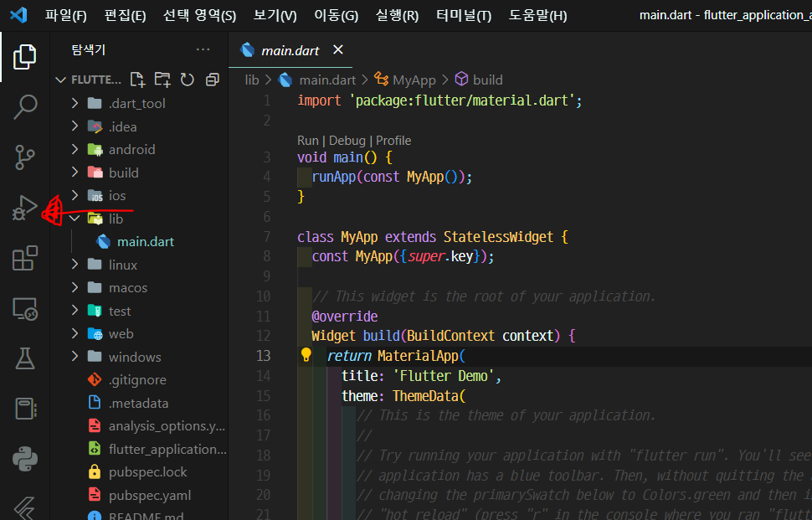Refresh the explorer file tree
Image resolution: width=812 pixels, height=520 pixels.
187,80
